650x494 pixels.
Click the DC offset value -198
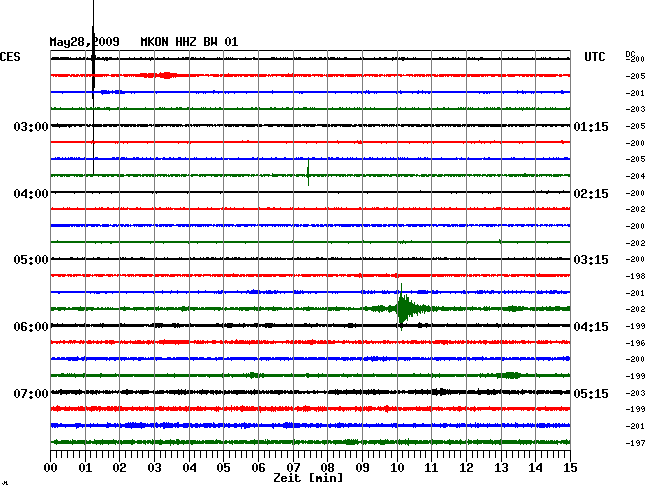tap(635, 276)
